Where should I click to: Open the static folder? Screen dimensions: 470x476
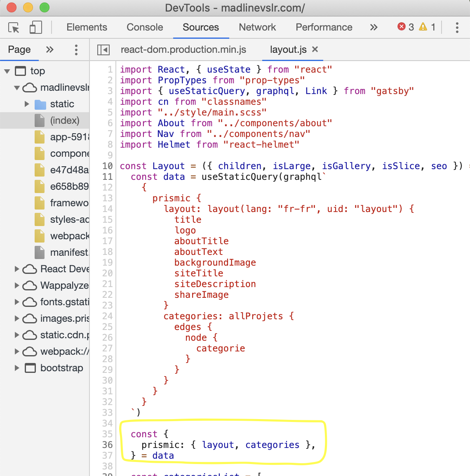[x=62, y=104]
